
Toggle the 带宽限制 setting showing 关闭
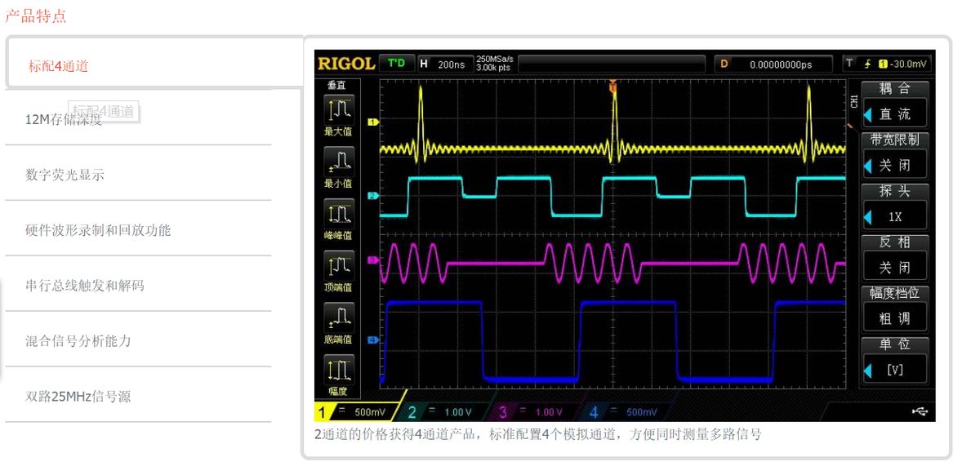894,166
